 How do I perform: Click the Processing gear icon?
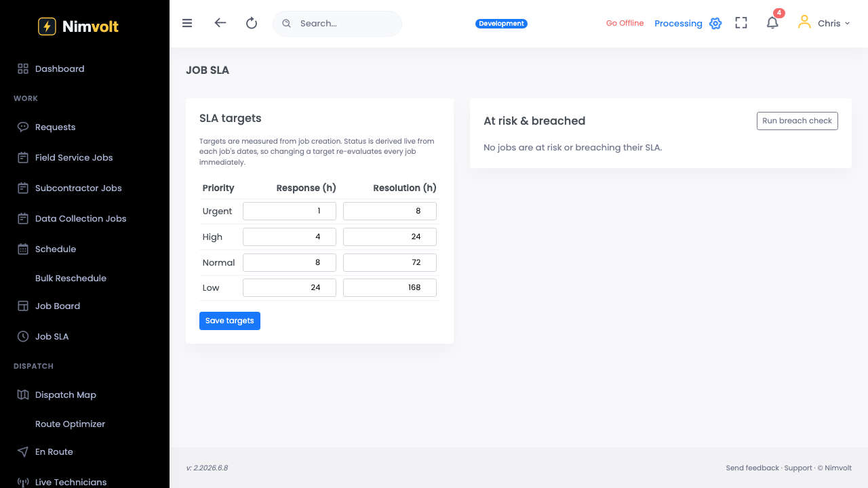click(x=715, y=24)
